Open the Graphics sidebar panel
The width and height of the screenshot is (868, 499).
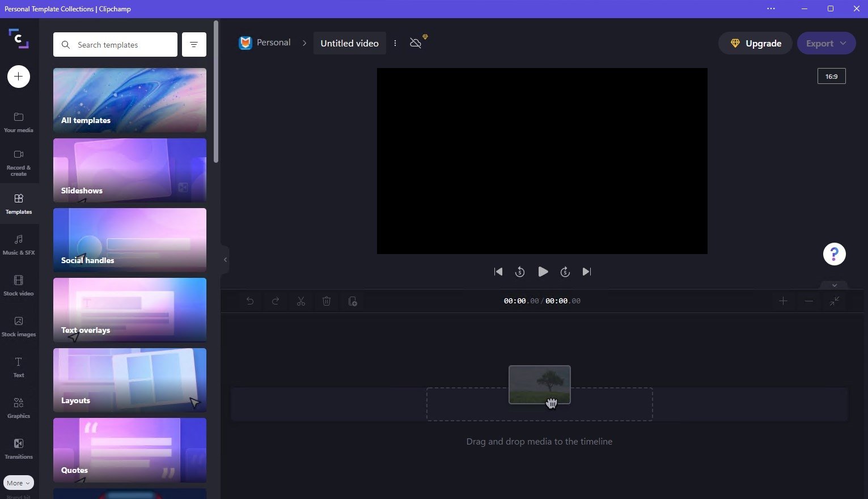pyautogui.click(x=19, y=408)
